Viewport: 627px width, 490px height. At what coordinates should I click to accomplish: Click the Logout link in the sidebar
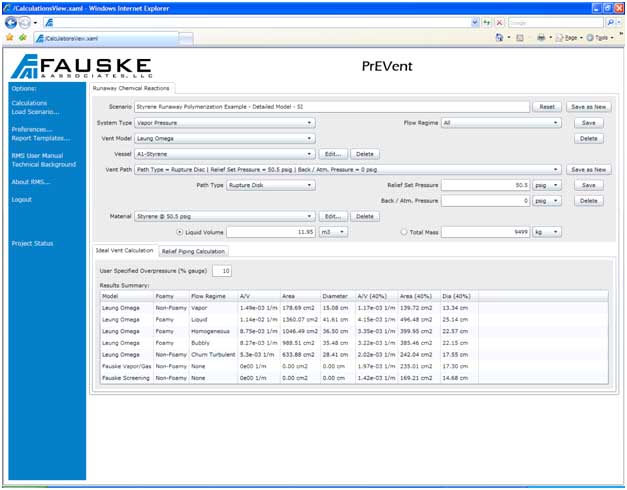coord(21,200)
